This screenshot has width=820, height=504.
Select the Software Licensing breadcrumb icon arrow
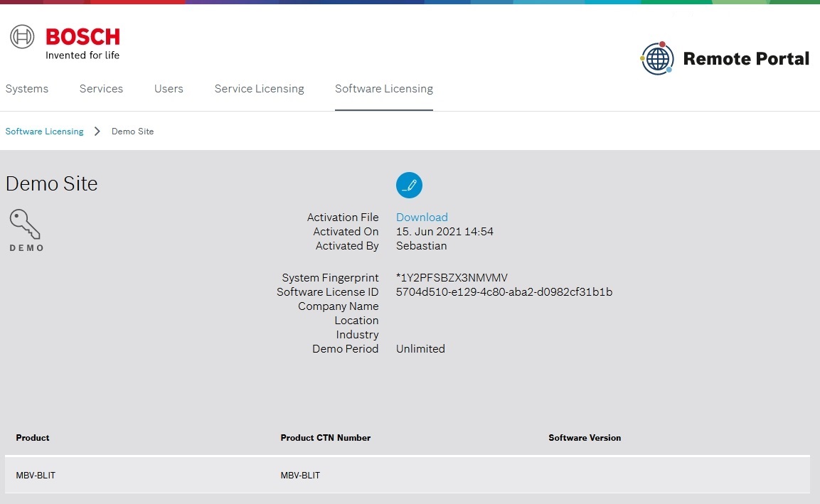[97, 131]
